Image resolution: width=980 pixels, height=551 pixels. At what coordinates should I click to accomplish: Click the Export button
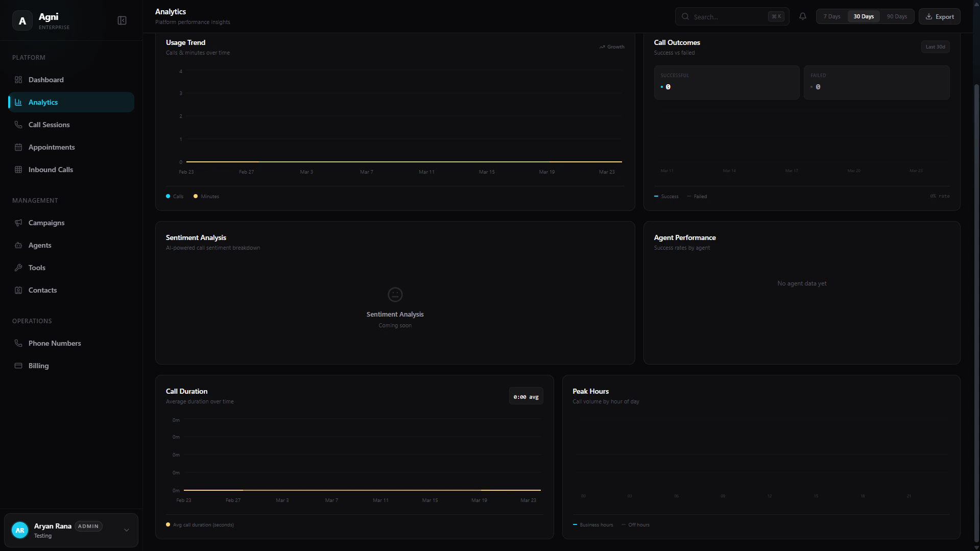939,16
